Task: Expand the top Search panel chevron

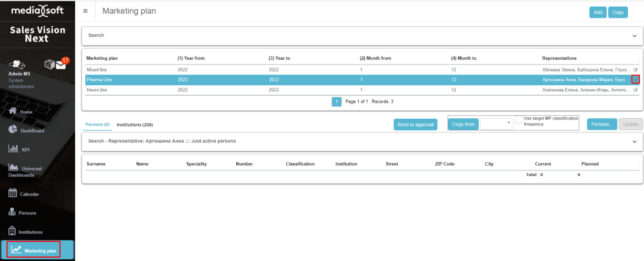Action: [634, 36]
